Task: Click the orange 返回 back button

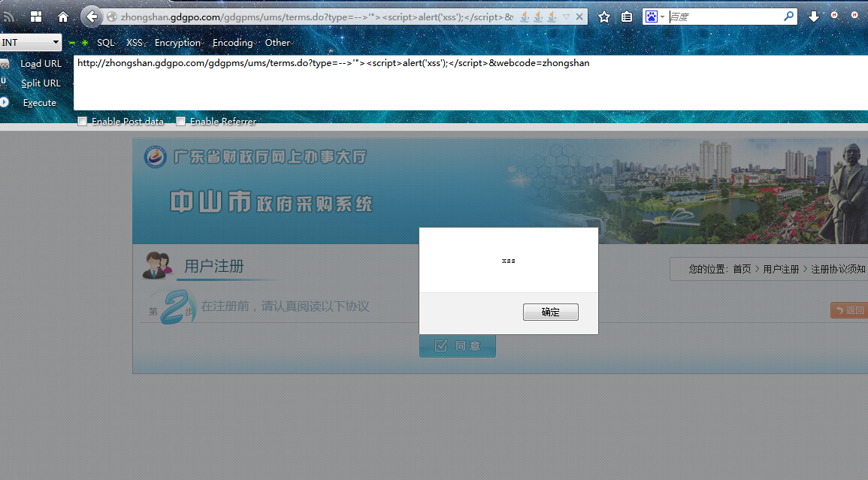Action: 849,310
